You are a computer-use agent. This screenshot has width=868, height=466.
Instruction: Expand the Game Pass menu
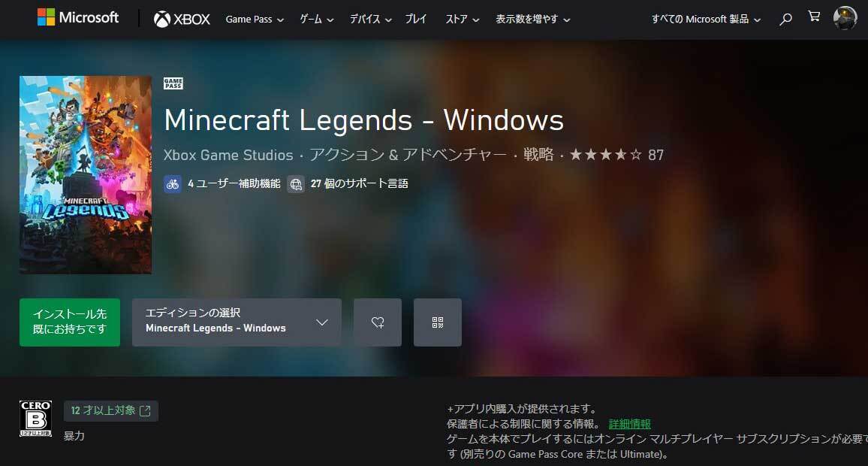[255, 20]
